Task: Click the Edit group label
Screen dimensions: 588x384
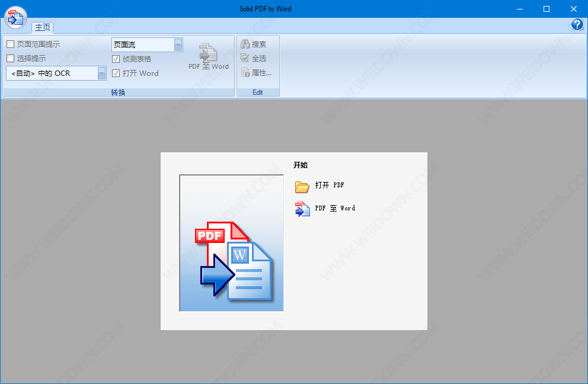Action: [x=258, y=92]
